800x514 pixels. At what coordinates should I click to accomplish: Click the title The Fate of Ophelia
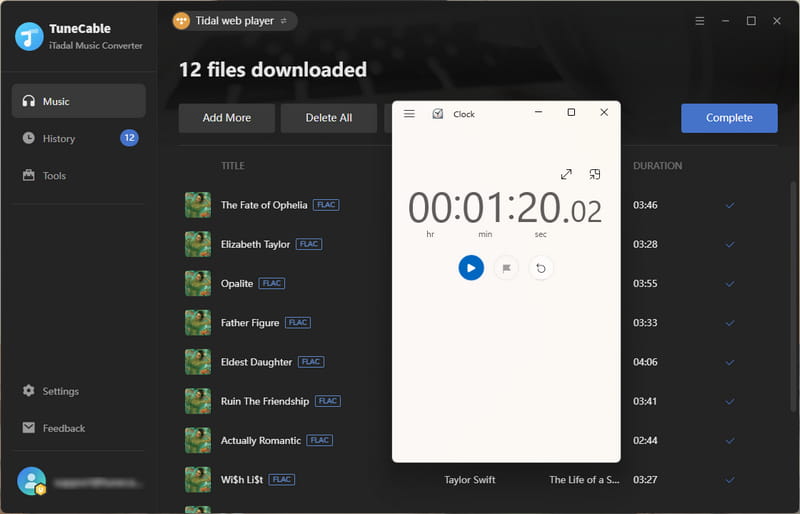[x=264, y=205]
